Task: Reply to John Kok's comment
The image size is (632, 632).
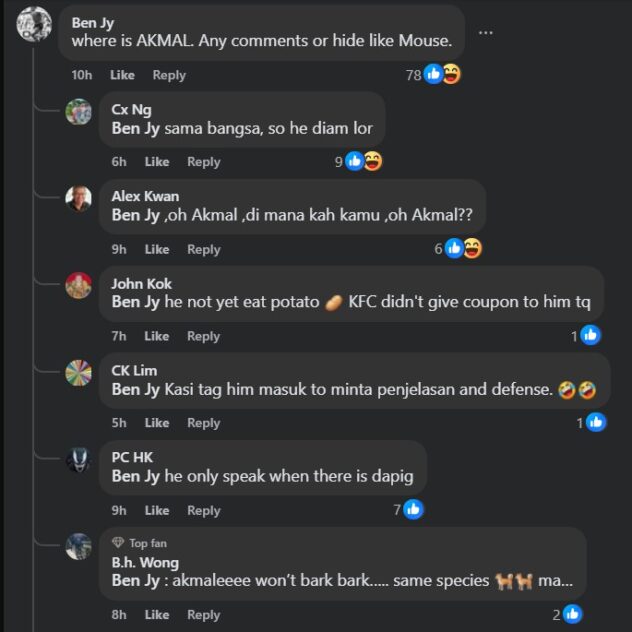Action: (x=203, y=336)
